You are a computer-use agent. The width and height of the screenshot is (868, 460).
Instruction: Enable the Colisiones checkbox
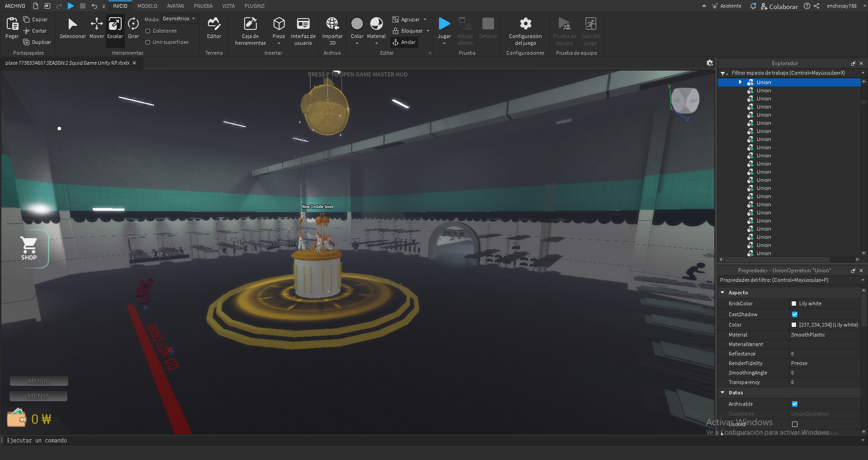click(x=147, y=31)
